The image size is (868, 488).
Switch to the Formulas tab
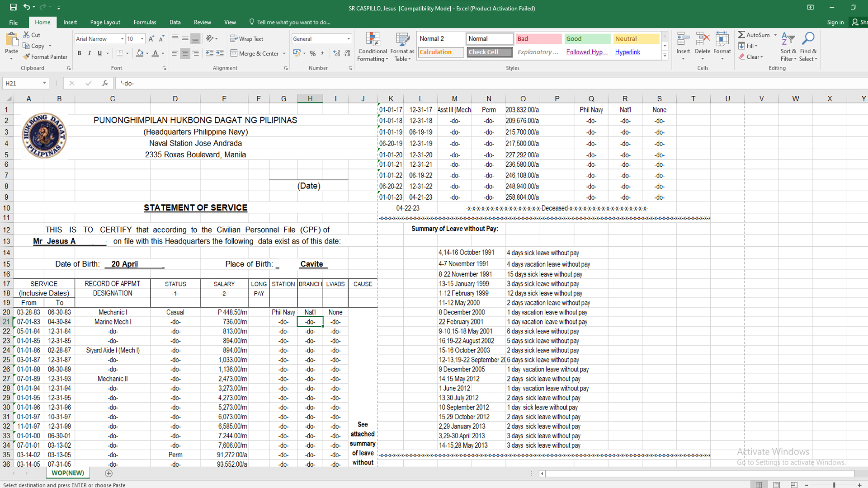pyautogui.click(x=145, y=22)
